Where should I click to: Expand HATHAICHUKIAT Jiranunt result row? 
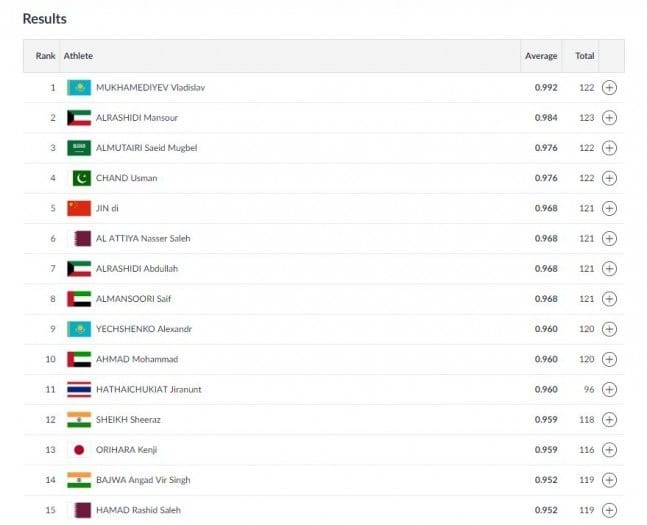(609, 389)
